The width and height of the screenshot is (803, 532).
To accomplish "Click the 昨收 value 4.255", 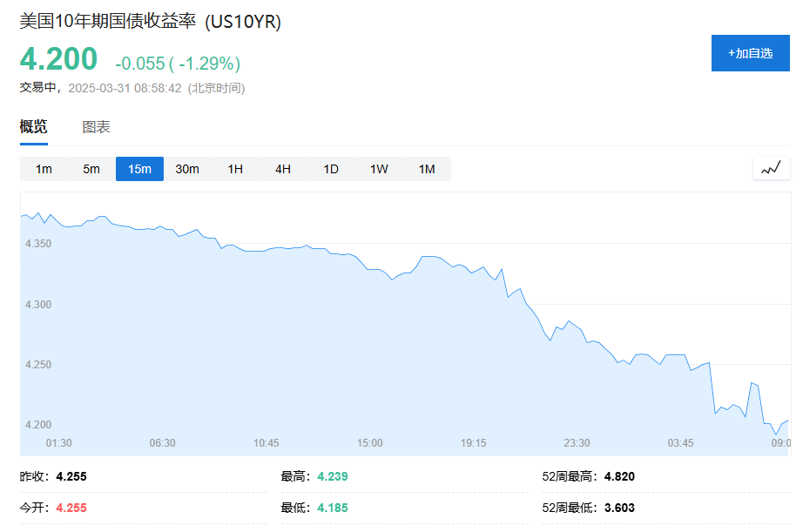I will (71, 476).
